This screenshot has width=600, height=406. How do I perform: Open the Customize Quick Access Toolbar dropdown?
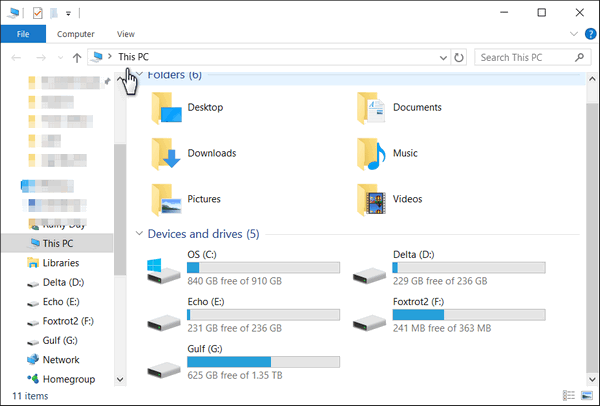(68, 14)
